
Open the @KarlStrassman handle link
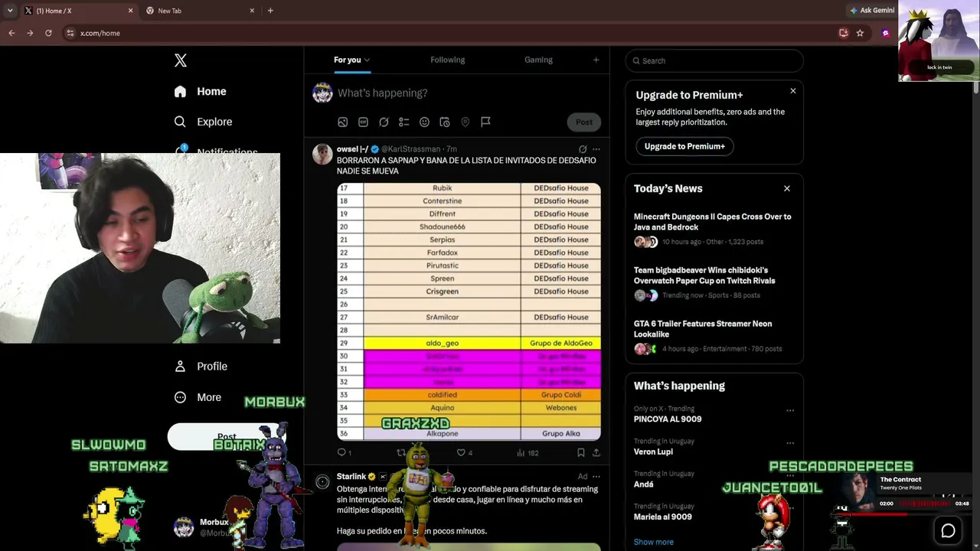point(410,149)
